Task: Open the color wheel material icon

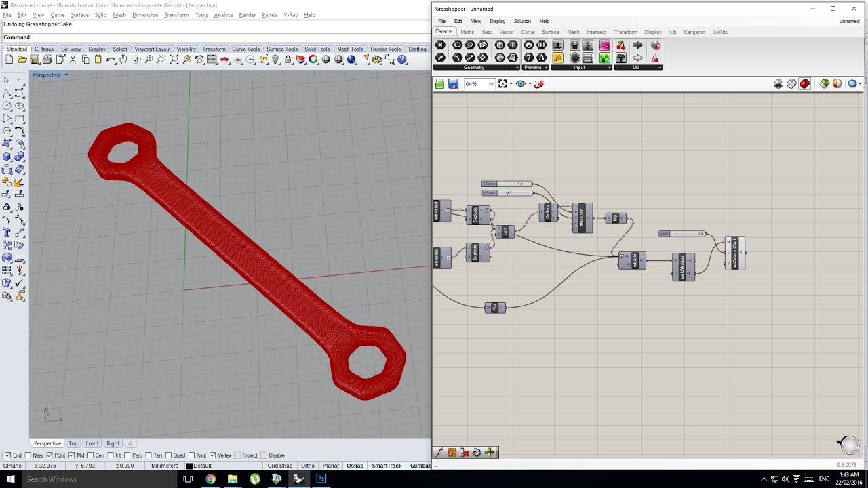Action: click(313, 60)
